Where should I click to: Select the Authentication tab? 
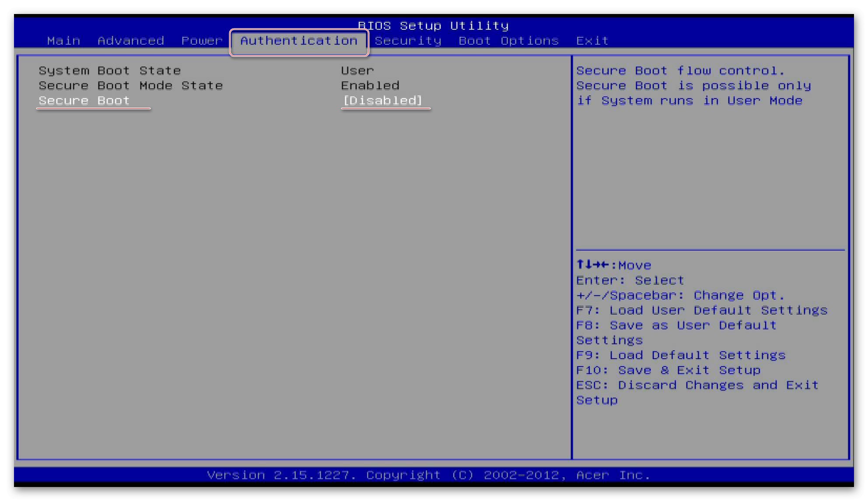point(299,41)
